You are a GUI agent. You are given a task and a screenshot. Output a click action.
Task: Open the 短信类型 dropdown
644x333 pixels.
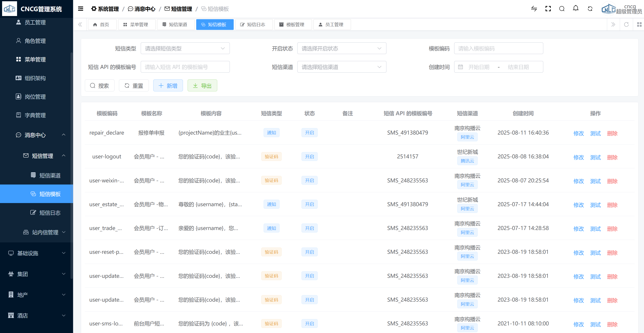[x=185, y=48]
